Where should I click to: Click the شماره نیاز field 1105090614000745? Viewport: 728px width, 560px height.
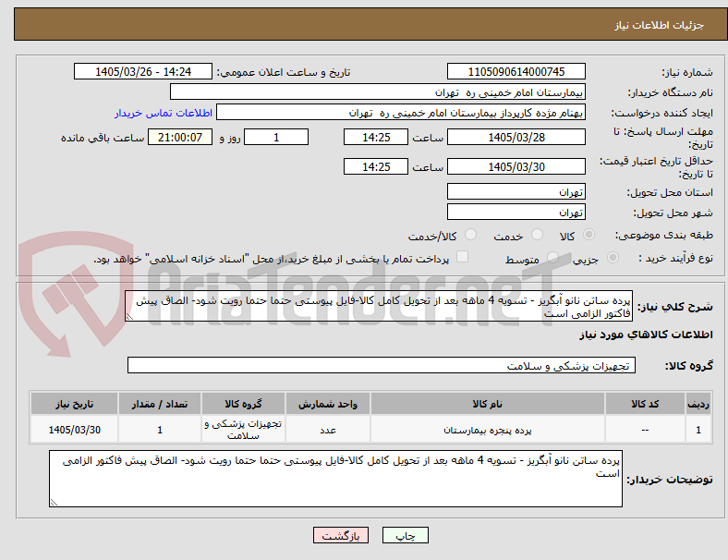(x=516, y=71)
